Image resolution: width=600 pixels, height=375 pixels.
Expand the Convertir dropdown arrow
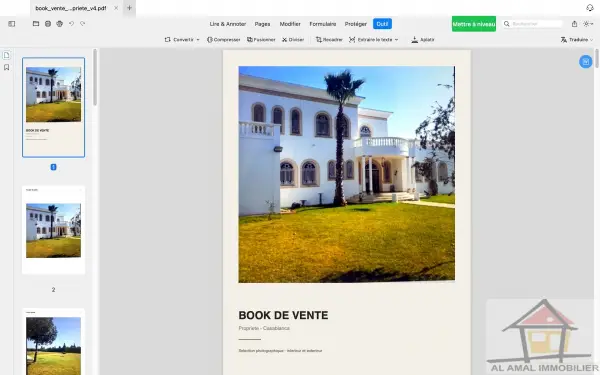tap(198, 39)
